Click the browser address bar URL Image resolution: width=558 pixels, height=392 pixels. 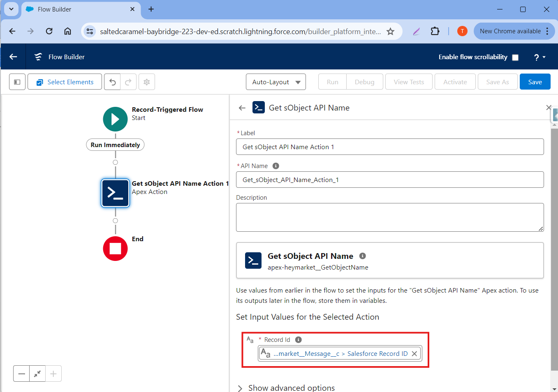click(240, 31)
